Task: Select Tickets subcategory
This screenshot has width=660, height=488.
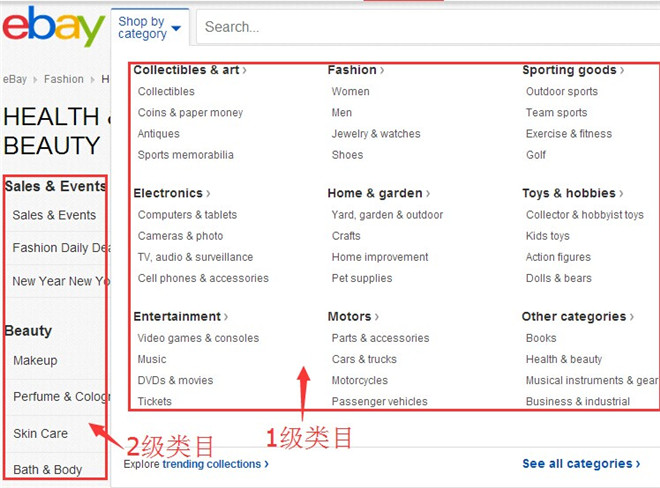Action: tap(154, 402)
